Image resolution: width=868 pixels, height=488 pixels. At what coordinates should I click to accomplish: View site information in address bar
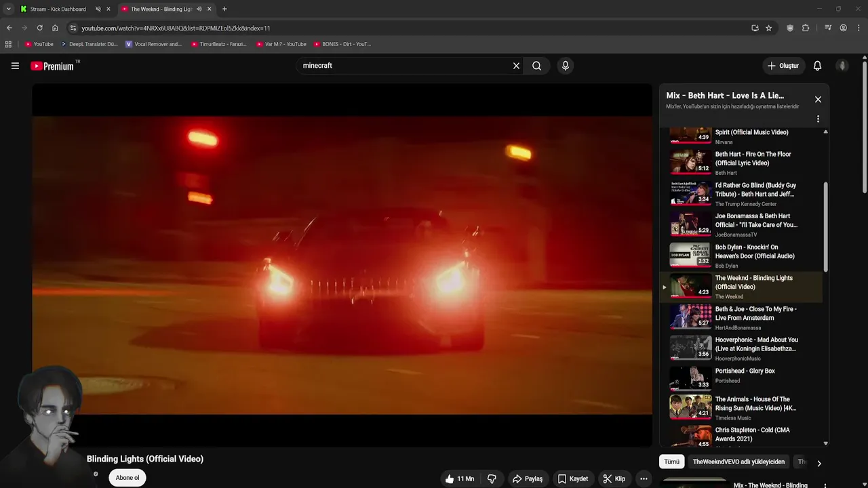point(73,28)
